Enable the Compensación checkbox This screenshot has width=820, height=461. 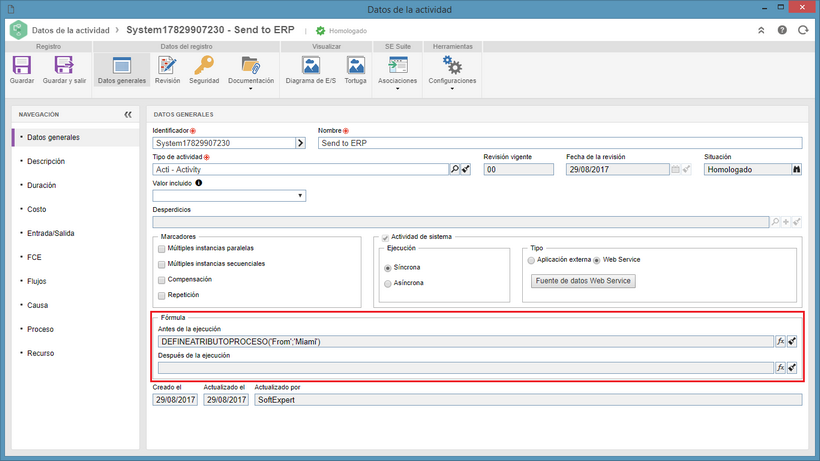tap(162, 280)
